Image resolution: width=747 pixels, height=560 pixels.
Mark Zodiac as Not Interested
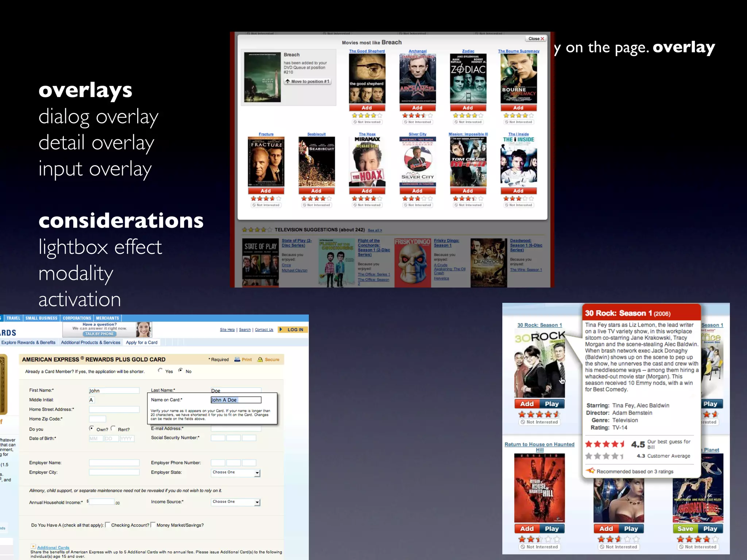(468, 122)
